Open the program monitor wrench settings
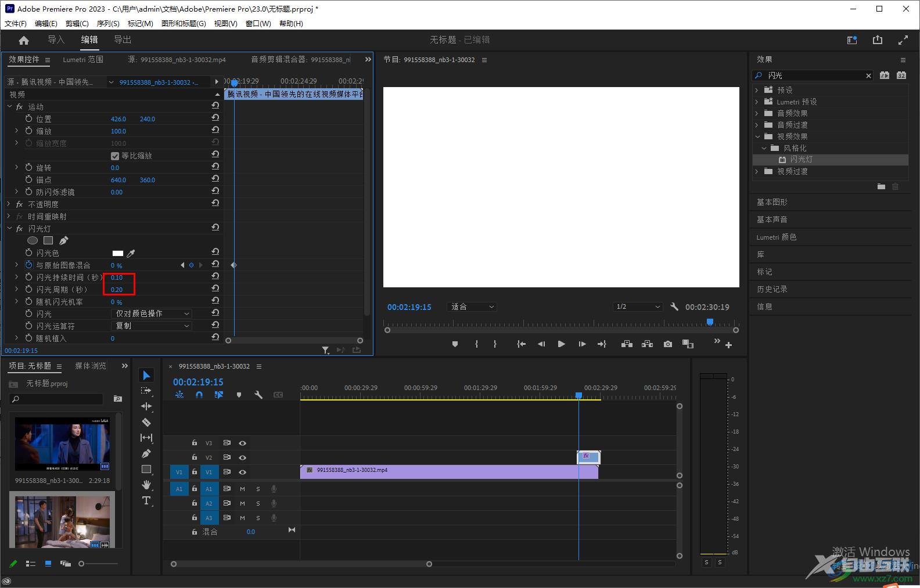The width and height of the screenshot is (920, 588). pos(674,306)
